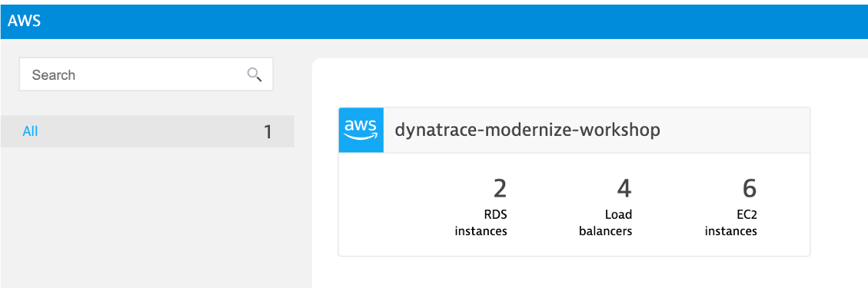Screen dimensions: 868x288
Task: Select the RDS instances label
Action: 481,223
